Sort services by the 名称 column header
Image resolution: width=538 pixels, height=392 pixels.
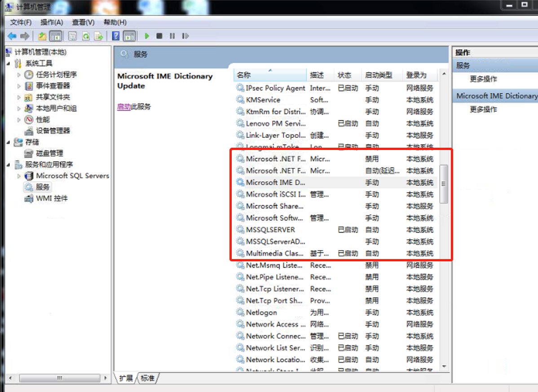coord(270,75)
